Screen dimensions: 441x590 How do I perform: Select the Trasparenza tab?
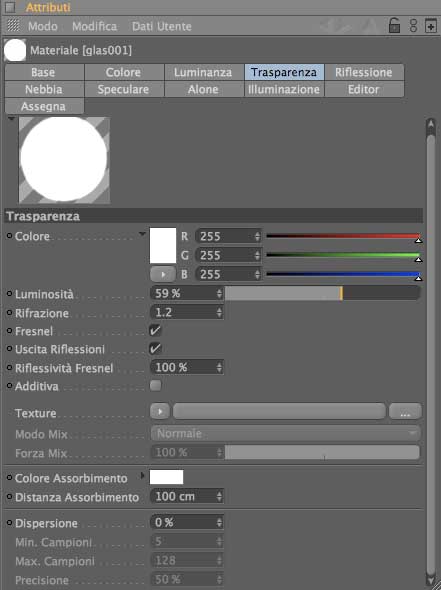click(x=284, y=72)
